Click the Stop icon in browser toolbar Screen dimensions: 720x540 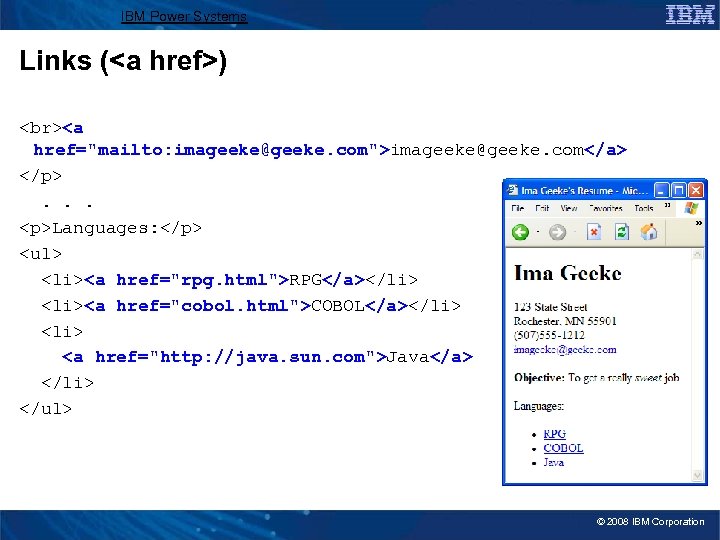(x=593, y=232)
